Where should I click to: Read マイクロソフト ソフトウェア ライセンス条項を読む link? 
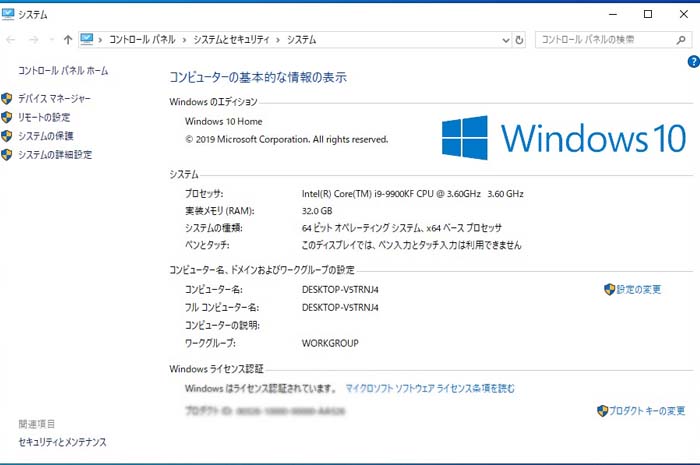click(x=430, y=389)
